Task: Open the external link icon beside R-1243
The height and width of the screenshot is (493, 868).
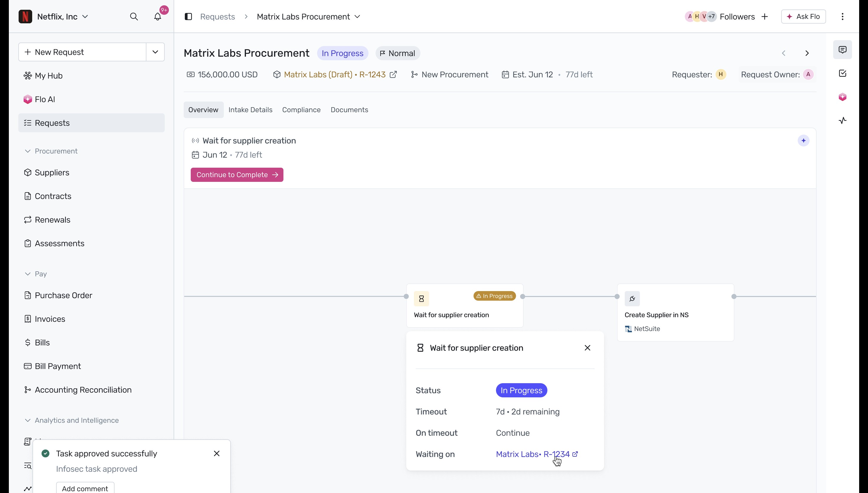Action: point(393,74)
